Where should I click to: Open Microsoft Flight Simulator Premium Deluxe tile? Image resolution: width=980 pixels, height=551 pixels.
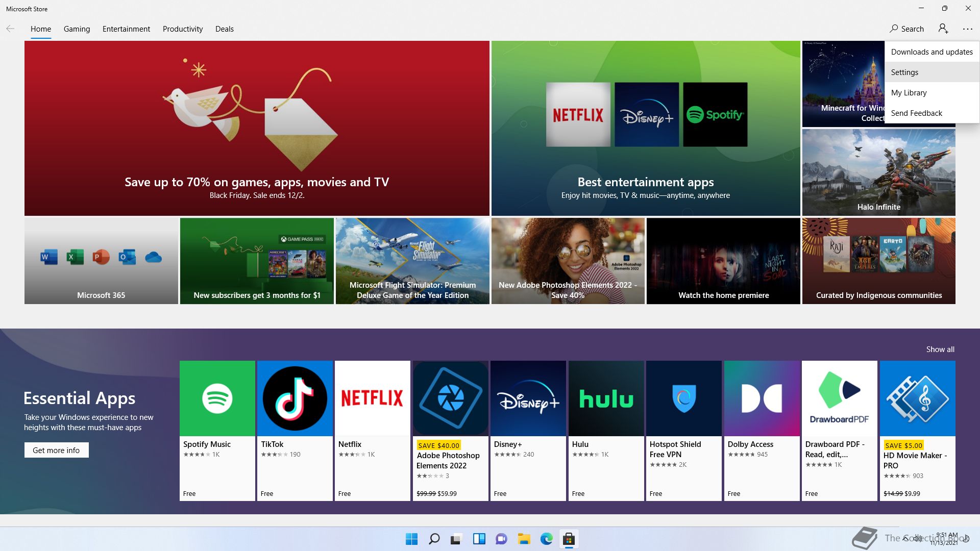[x=412, y=261]
